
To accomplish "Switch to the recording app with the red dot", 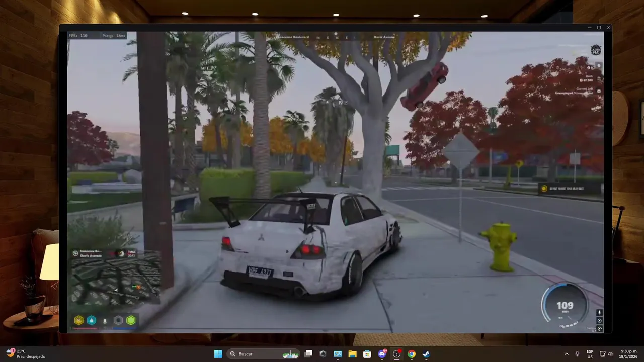I will 396,354.
